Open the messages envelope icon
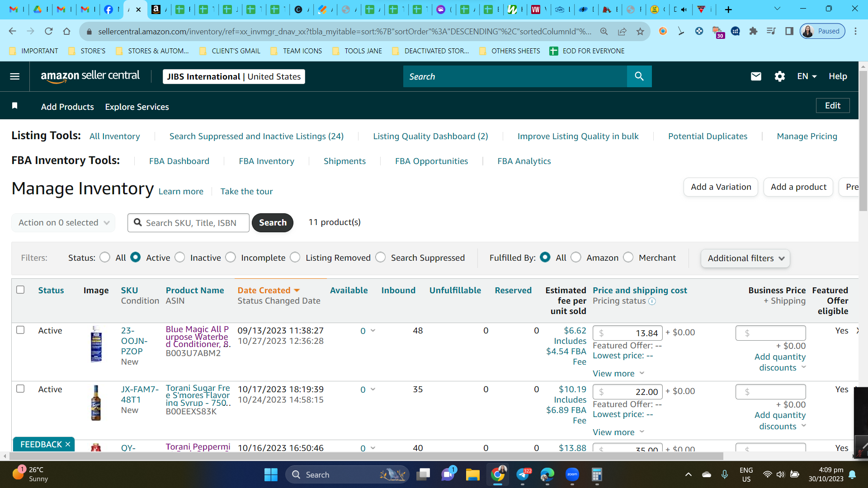This screenshot has width=868, height=488. tap(756, 76)
